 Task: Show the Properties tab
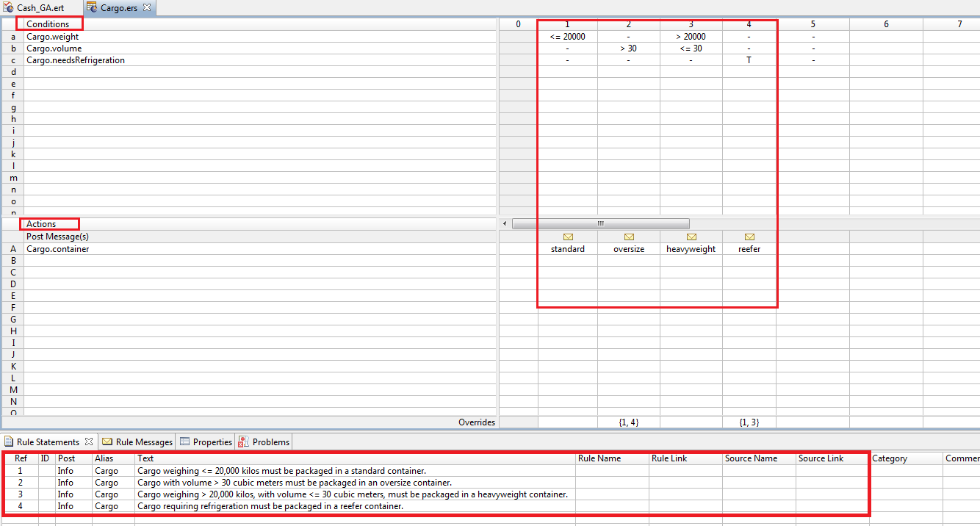pyautogui.click(x=206, y=442)
